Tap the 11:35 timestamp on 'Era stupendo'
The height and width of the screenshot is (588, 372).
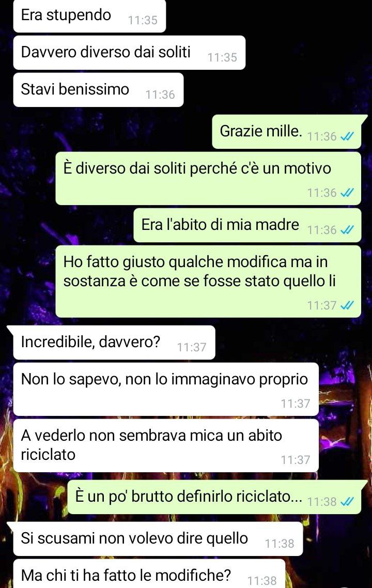pos(143,20)
